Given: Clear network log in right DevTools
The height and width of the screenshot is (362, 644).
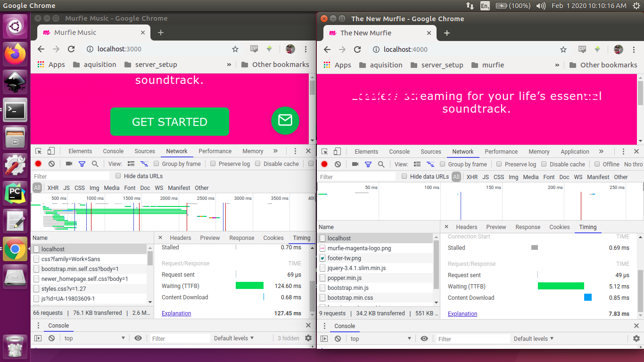Looking at the screenshot, I should click(x=338, y=165).
